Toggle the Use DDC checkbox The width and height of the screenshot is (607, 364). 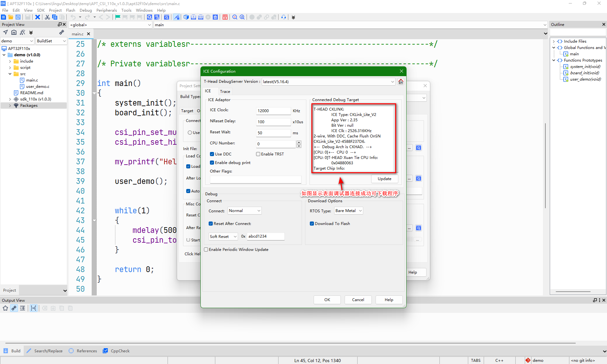[x=212, y=154]
